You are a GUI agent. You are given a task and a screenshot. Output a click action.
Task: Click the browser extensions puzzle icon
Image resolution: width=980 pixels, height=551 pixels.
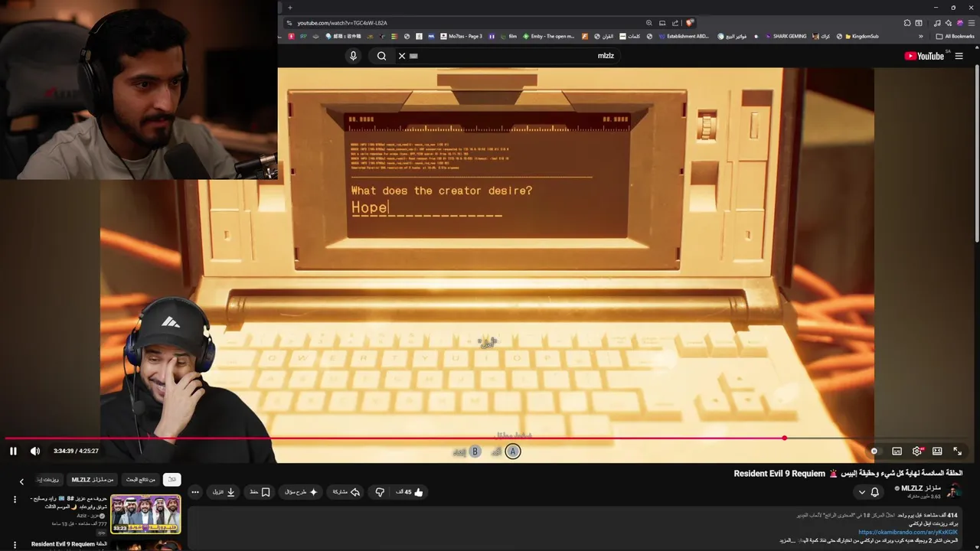[907, 23]
